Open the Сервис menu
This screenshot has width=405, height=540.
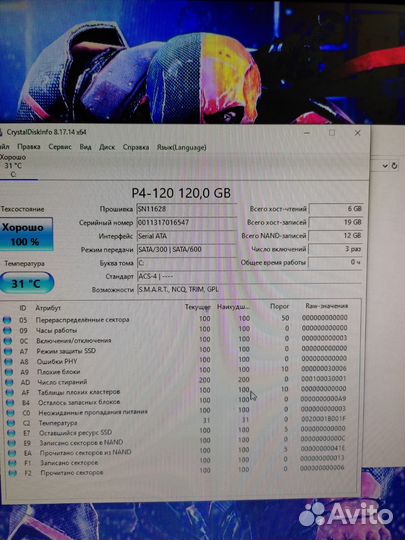[x=60, y=147]
